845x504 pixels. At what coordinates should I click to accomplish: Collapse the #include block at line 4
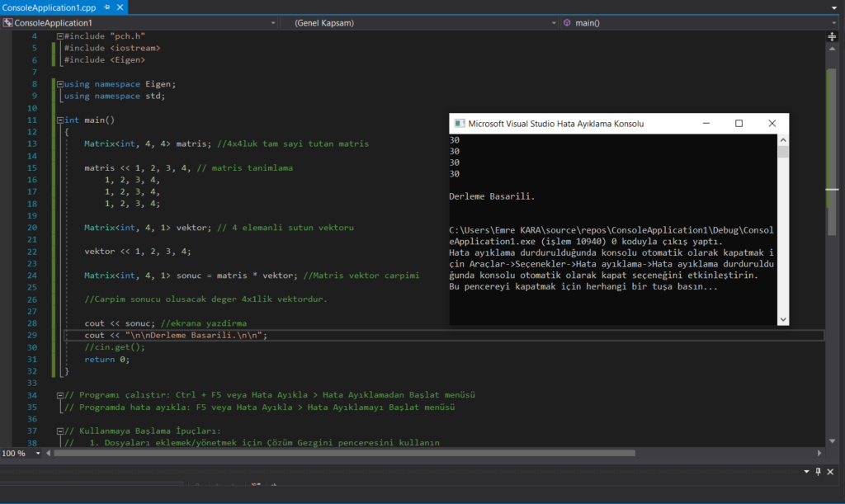pos(60,36)
